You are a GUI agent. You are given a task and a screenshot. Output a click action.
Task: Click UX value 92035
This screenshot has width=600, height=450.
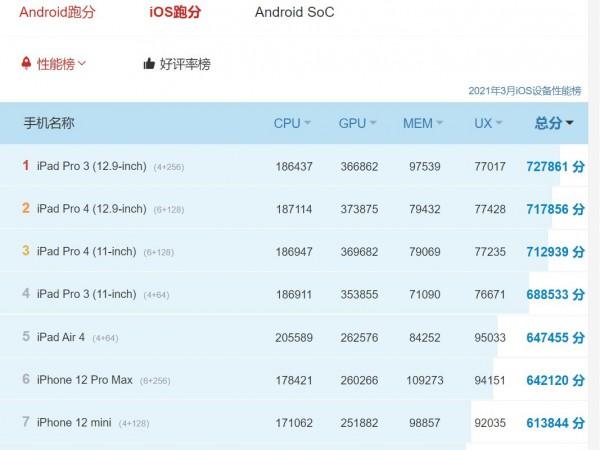click(x=490, y=423)
